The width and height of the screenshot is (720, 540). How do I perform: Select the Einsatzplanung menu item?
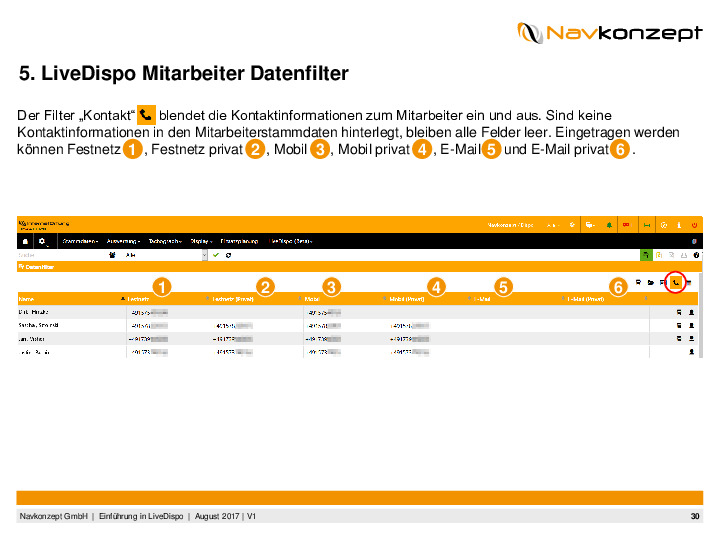(239, 241)
